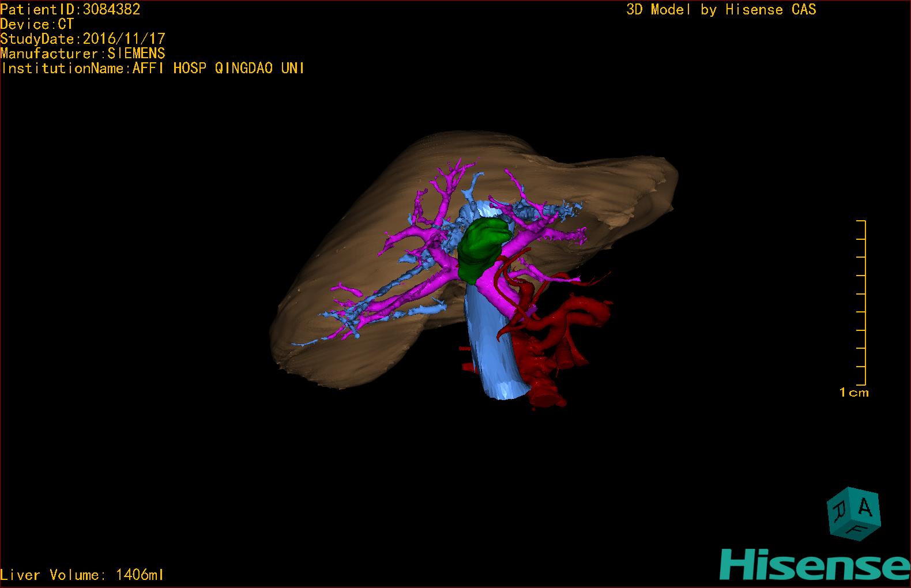
Task: Click the "Liver Volume: 1406ml" readout
Action: coord(82,575)
